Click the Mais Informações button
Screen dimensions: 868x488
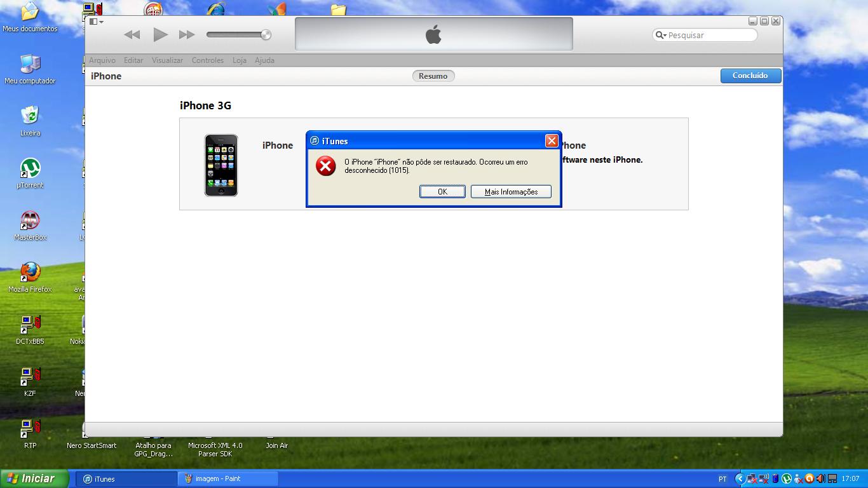click(x=511, y=191)
